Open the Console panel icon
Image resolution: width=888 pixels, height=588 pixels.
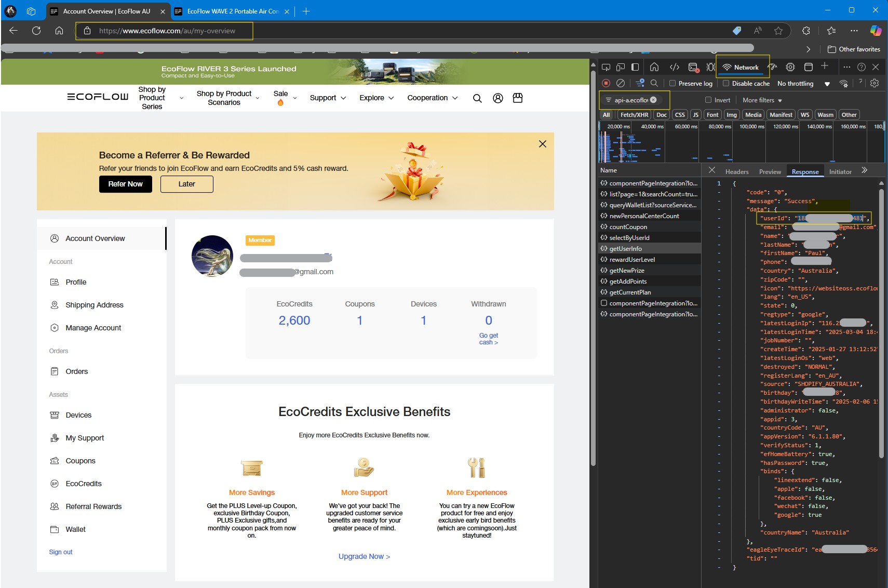tap(693, 67)
